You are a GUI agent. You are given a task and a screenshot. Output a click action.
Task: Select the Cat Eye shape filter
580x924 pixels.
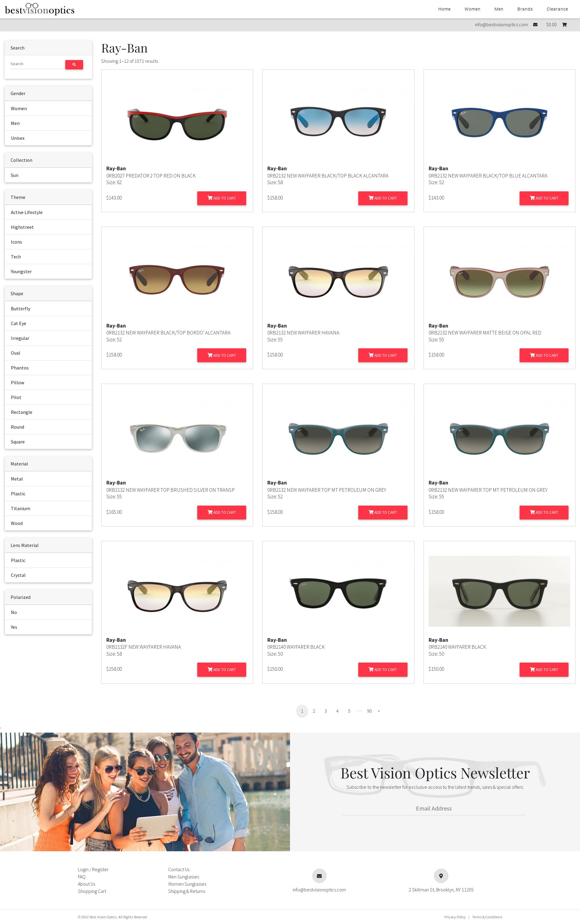(x=48, y=324)
